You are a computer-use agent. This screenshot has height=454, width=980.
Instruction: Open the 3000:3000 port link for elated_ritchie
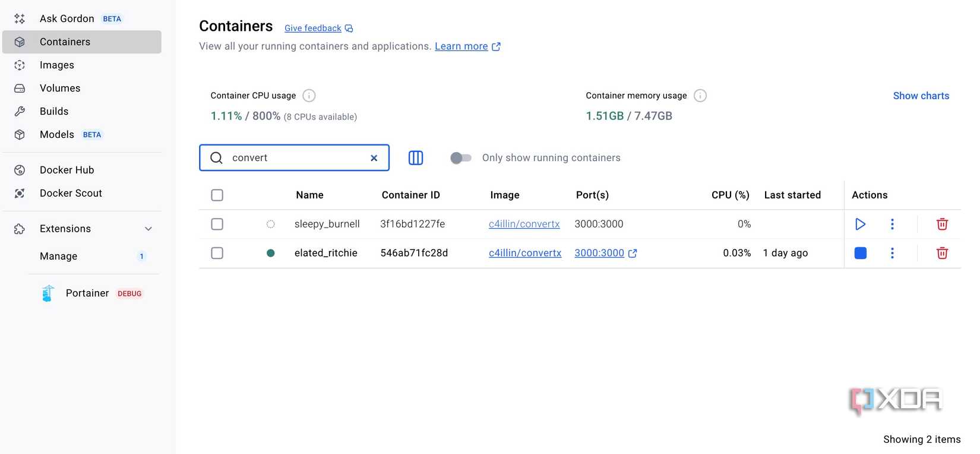click(x=605, y=253)
